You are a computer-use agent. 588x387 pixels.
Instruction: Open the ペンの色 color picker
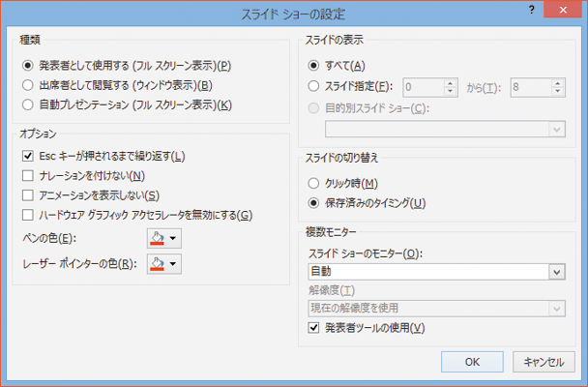(164, 239)
